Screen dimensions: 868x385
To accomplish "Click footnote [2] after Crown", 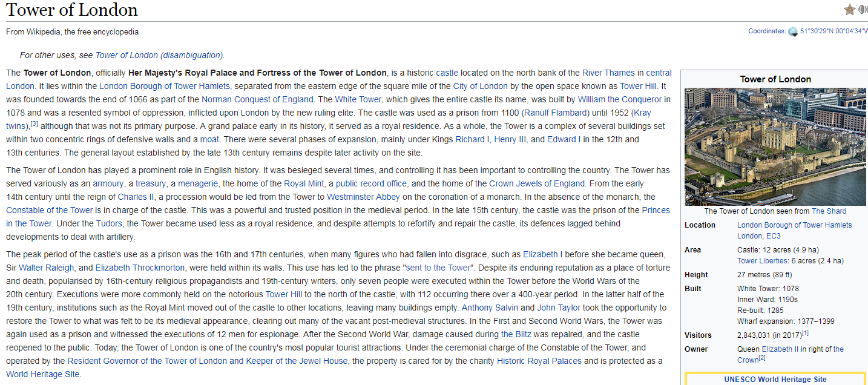I will [x=763, y=358].
